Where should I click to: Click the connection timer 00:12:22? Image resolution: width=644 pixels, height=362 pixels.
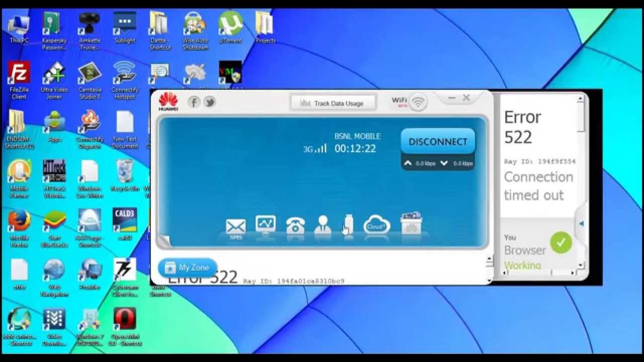pyautogui.click(x=355, y=149)
